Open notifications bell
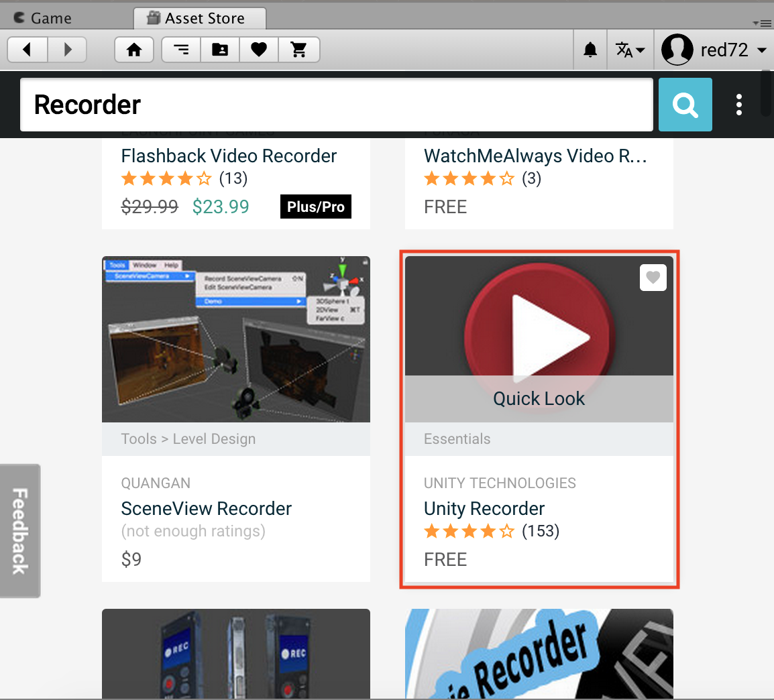Image resolution: width=774 pixels, height=700 pixels. pyautogui.click(x=590, y=50)
